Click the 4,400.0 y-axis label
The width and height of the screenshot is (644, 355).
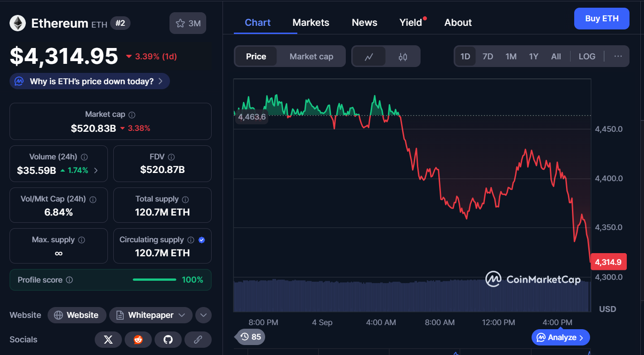click(609, 178)
